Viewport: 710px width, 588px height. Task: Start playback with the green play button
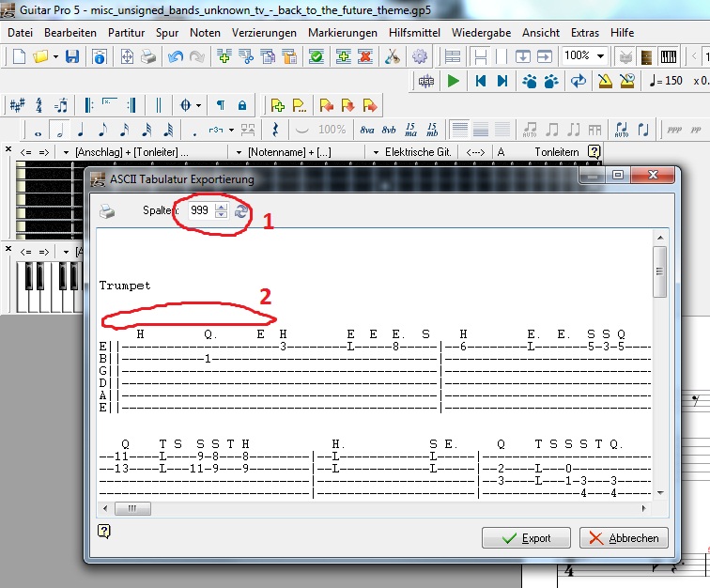[453, 81]
